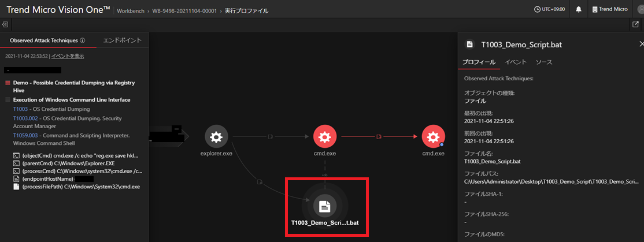
Task: Select Execution of Windows Command Line Interface
Action: (72, 100)
